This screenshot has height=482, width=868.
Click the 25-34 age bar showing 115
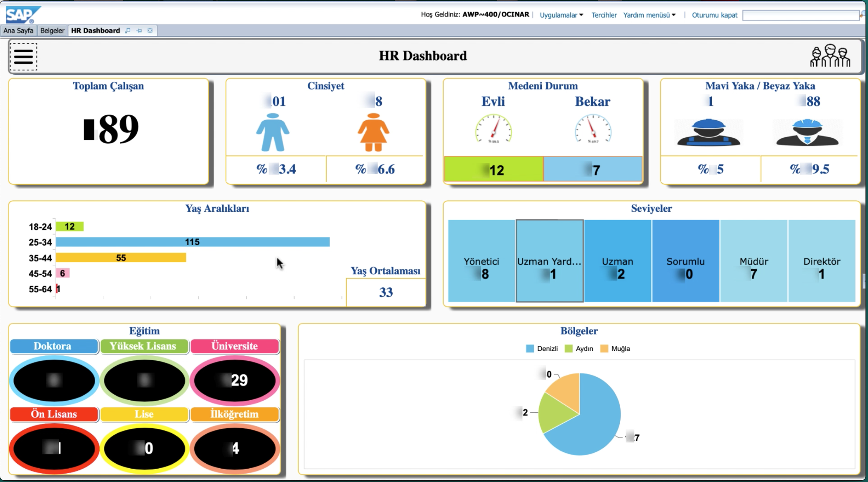pyautogui.click(x=193, y=242)
